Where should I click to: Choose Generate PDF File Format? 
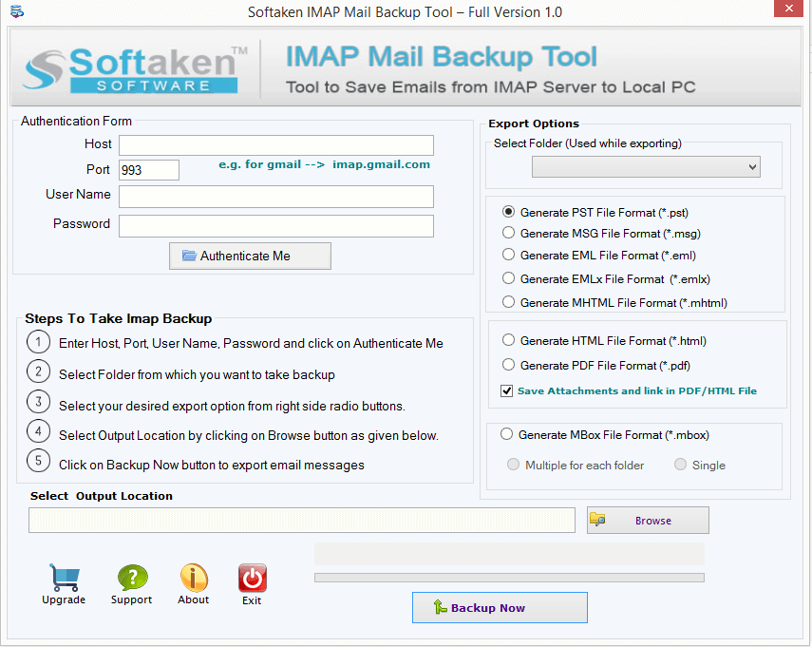pyautogui.click(x=508, y=365)
